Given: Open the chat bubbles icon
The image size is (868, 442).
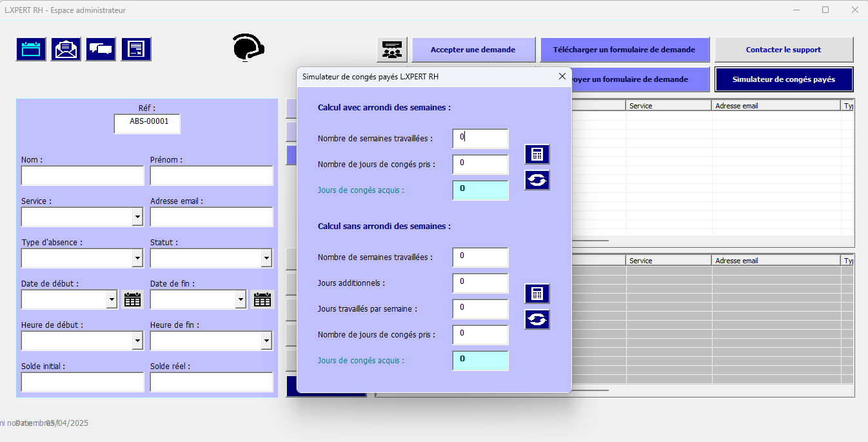Looking at the screenshot, I should (x=101, y=49).
